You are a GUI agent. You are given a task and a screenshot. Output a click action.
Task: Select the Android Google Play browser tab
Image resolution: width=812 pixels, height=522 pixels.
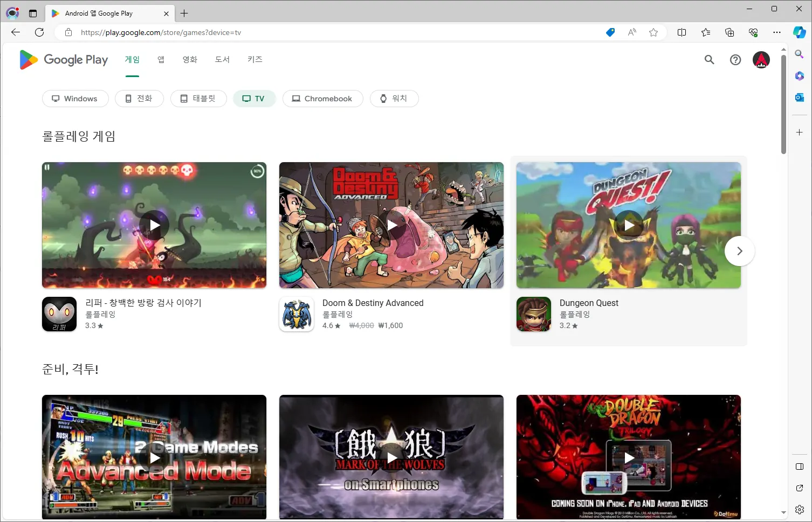point(111,13)
